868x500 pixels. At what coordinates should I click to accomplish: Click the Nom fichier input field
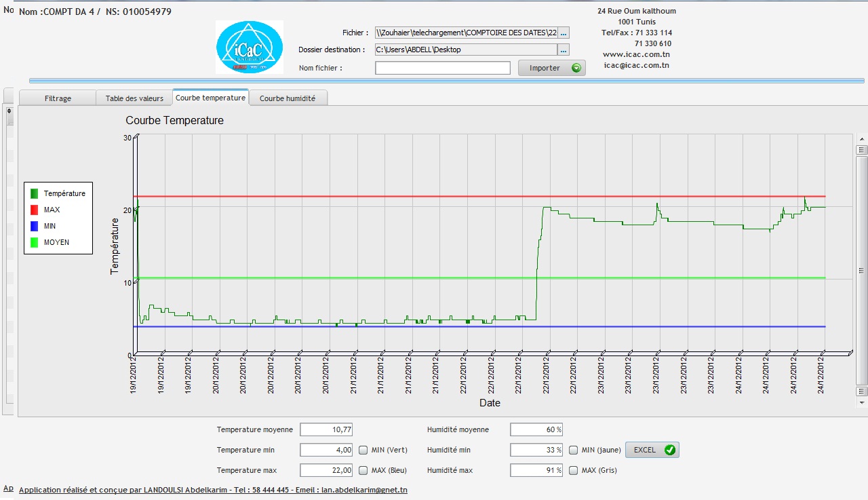click(x=443, y=68)
